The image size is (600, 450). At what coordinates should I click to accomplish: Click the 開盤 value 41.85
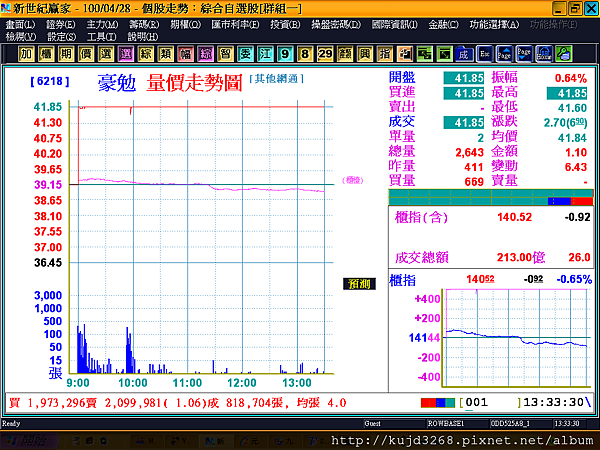pos(464,78)
